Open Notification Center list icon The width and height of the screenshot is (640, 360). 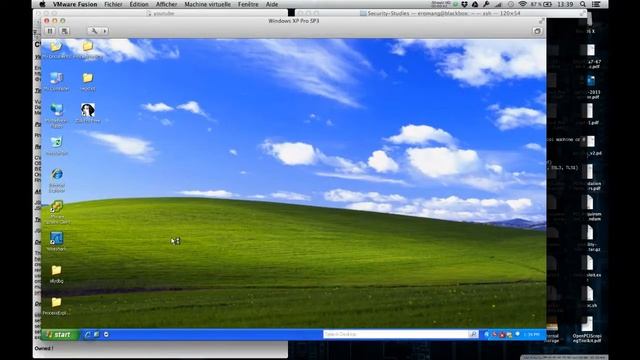[596, 4]
